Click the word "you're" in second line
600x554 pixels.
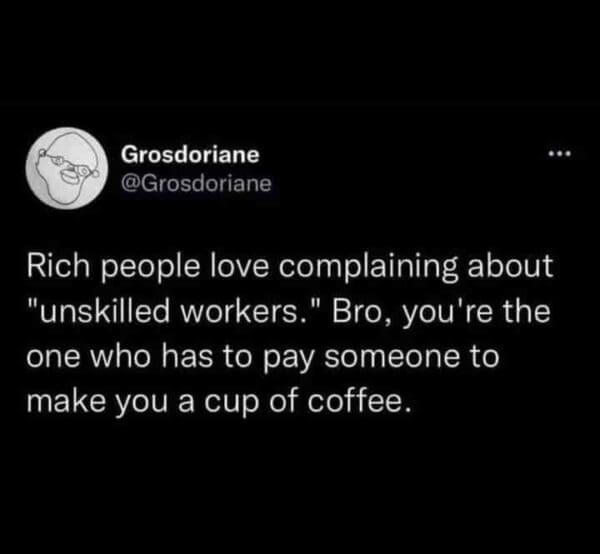[445, 313]
